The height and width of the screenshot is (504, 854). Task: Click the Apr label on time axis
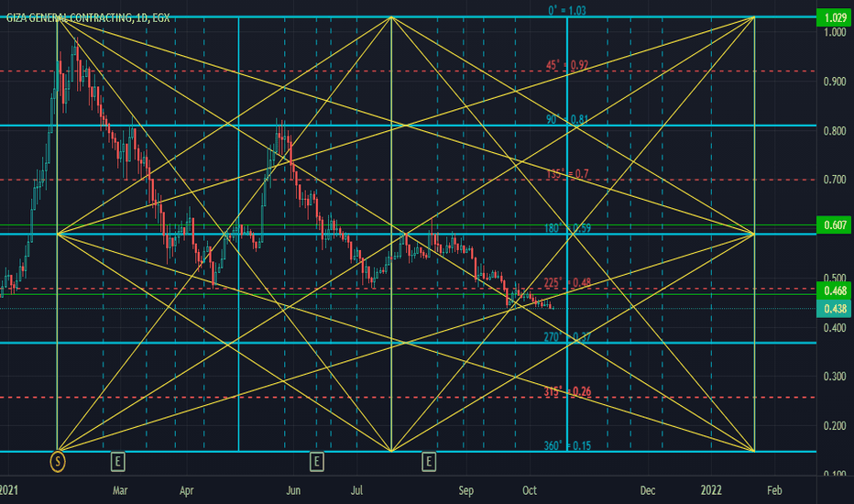click(187, 490)
